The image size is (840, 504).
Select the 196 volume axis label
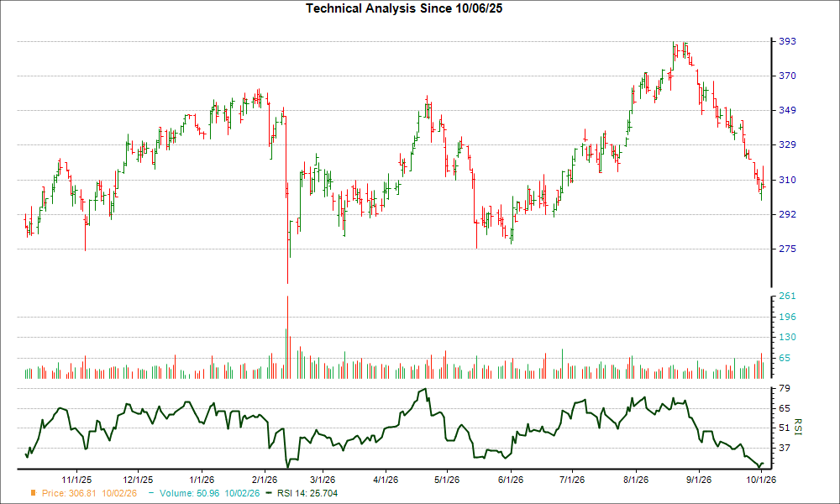pyautogui.click(x=787, y=317)
